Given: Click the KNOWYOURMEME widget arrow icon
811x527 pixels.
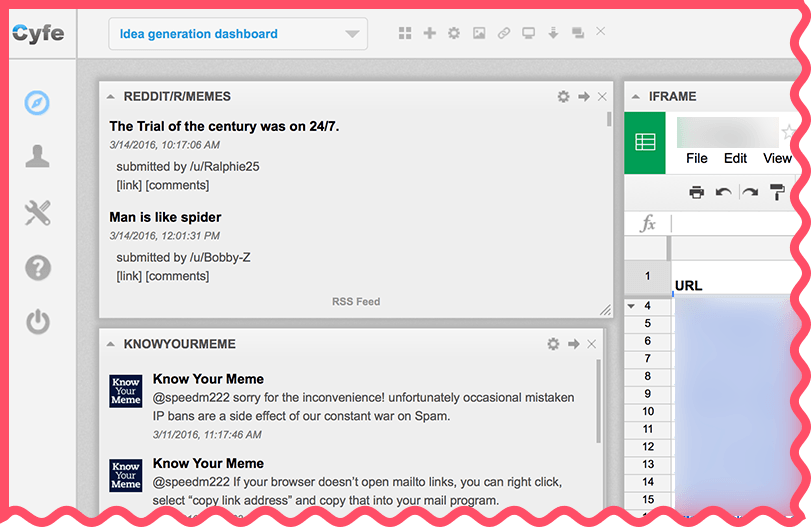Looking at the screenshot, I should 574,344.
